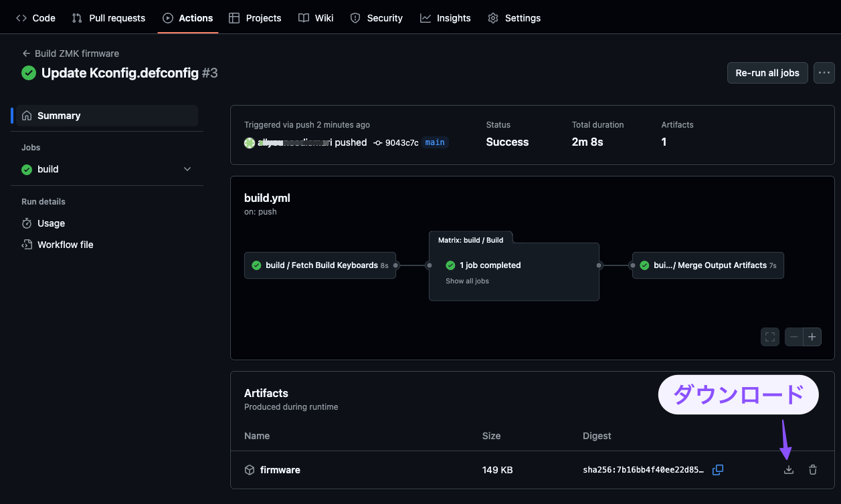Open the Fetch Build Keyboards job node
Image resolution: width=841 pixels, height=504 pixels.
pyautogui.click(x=320, y=265)
